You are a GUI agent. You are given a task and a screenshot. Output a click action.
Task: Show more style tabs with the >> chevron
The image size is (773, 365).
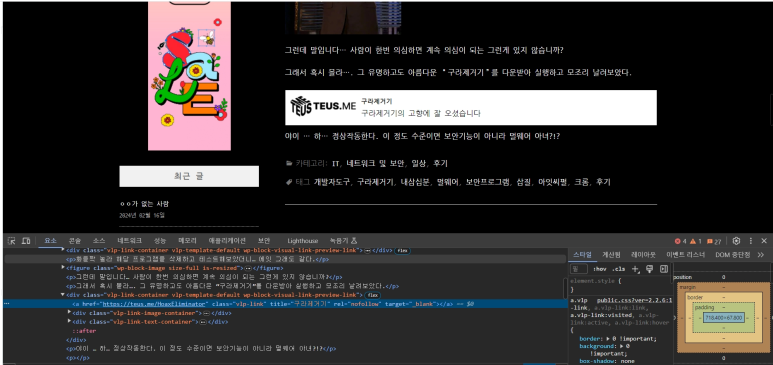761,255
